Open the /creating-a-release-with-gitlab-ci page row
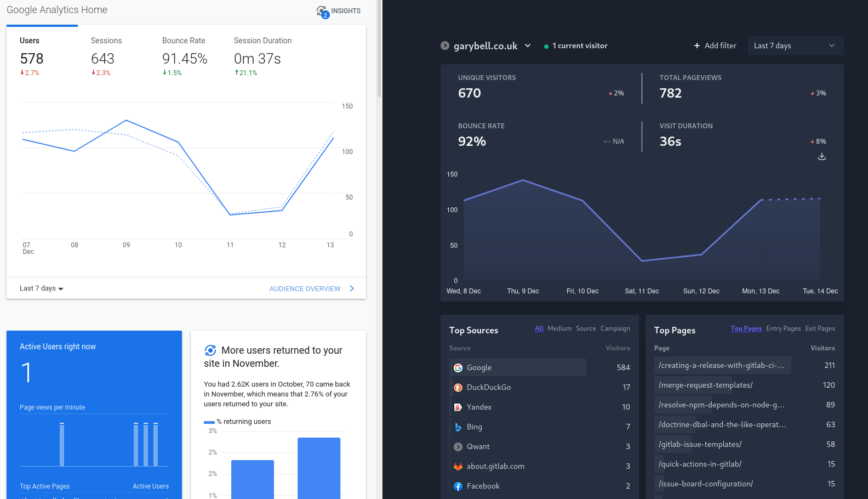 745,365
